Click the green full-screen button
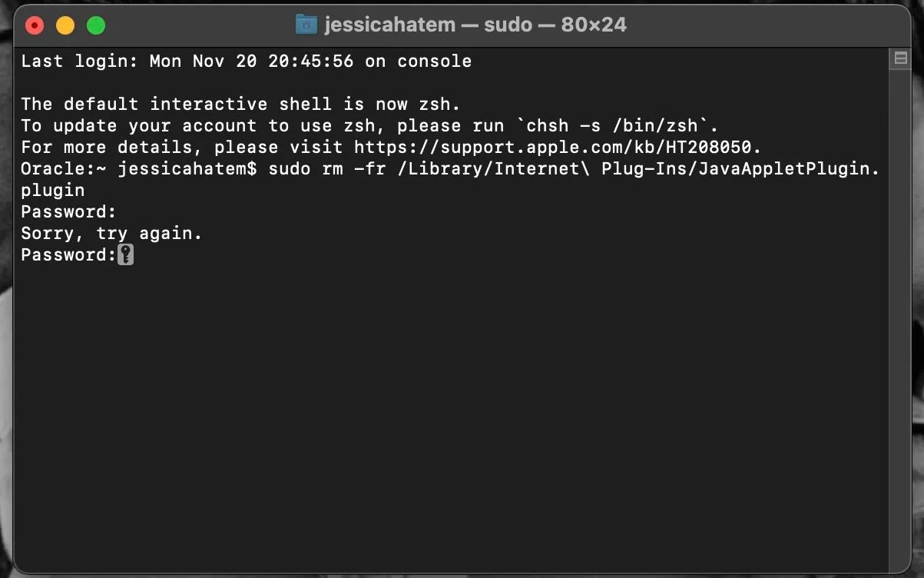 click(x=95, y=25)
